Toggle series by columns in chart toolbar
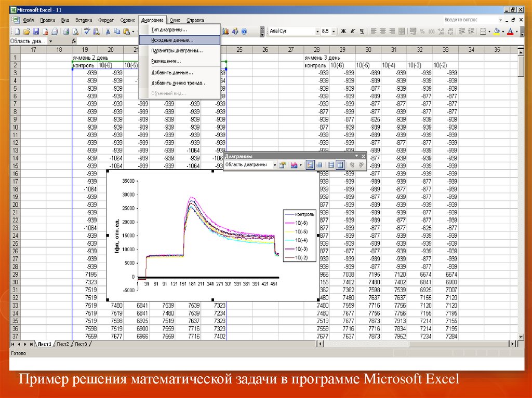The width and height of the screenshot is (532, 398). (340, 165)
